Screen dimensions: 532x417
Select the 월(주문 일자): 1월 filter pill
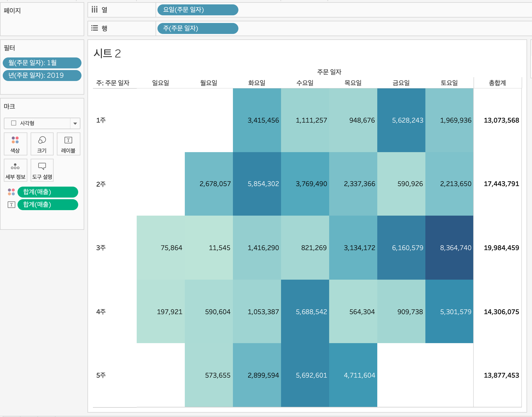pyautogui.click(x=42, y=63)
